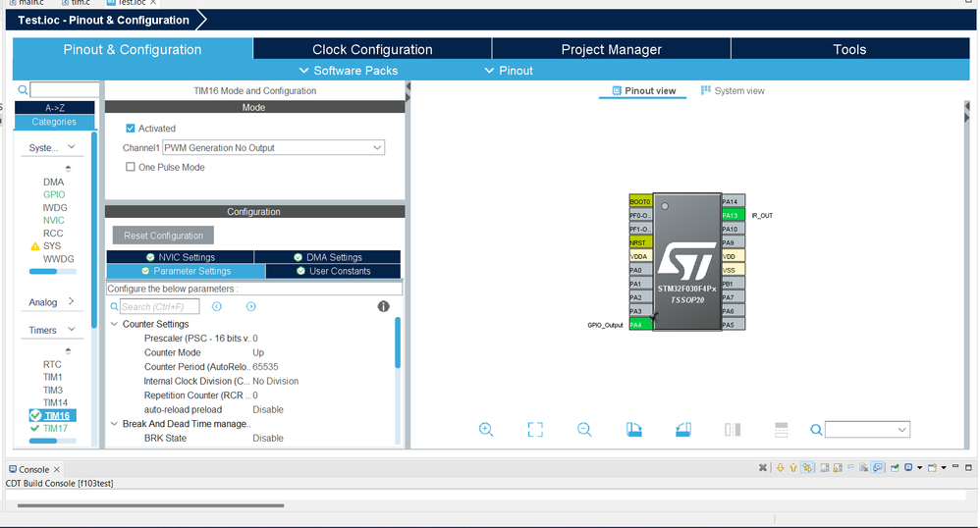
Task: Click the Reset Configuration button
Action: [163, 236]
